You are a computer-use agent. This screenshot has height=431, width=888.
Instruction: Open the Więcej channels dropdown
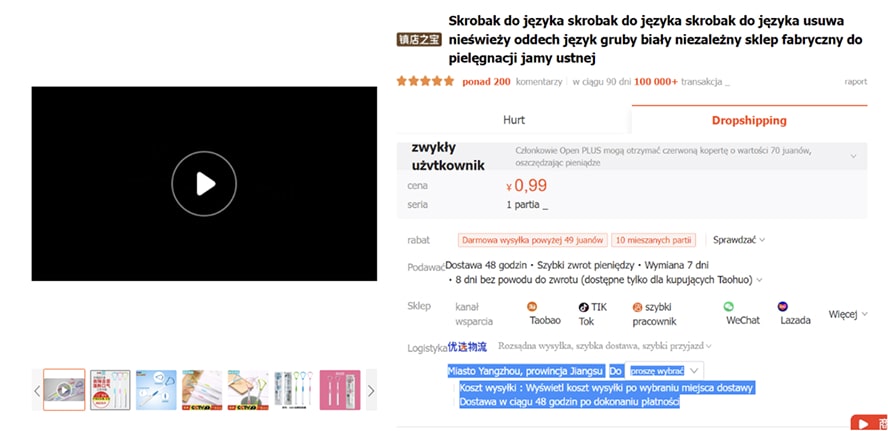point(848,314)
